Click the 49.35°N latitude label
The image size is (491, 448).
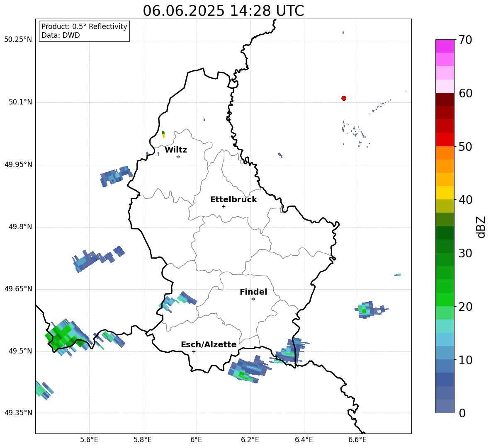click(x=18, y=413)
